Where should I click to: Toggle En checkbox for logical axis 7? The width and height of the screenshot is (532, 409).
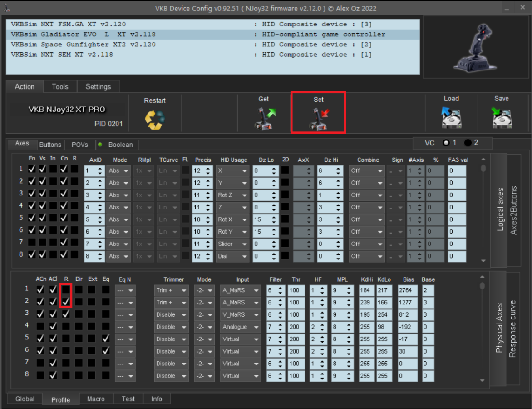pyautogui.click(x=32, y=242)
